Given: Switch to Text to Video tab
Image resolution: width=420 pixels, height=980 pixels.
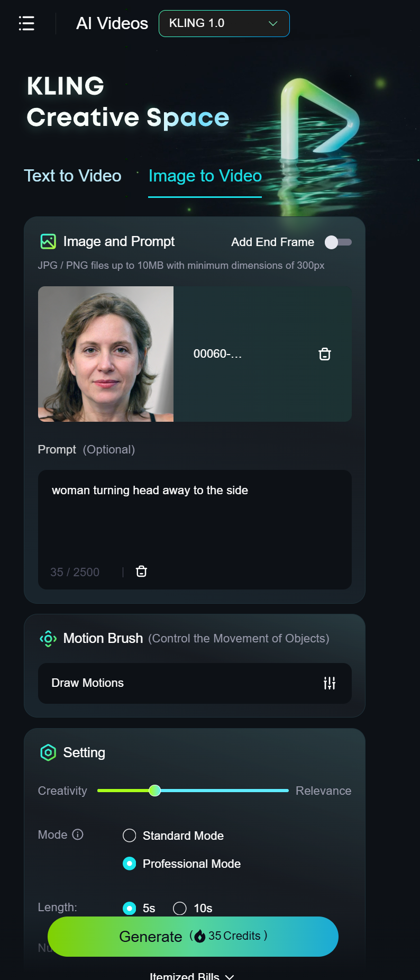Looking at the screenshot, I should 73,176.
